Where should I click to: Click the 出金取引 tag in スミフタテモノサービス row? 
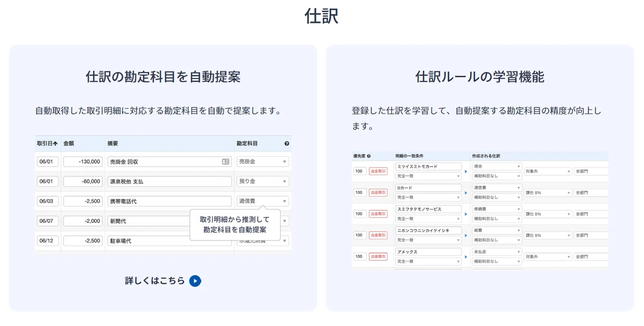coord(378,214)
